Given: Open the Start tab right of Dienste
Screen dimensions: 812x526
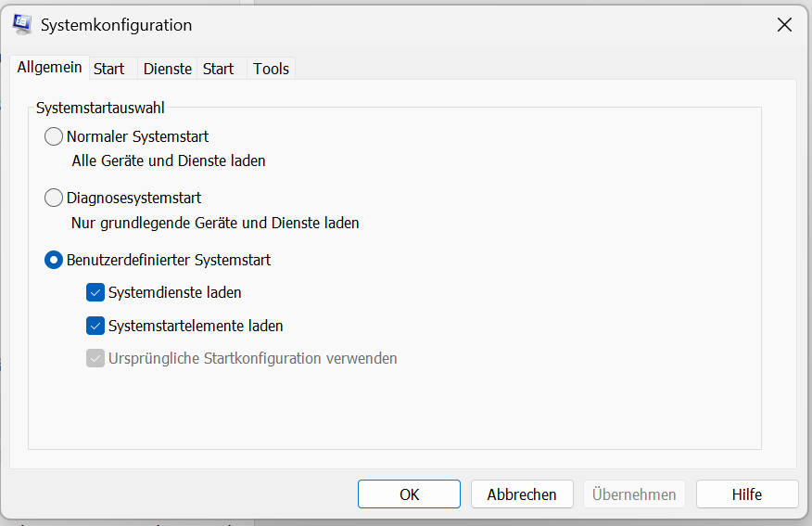Looking at the screenshot, I should pos(219,69).
